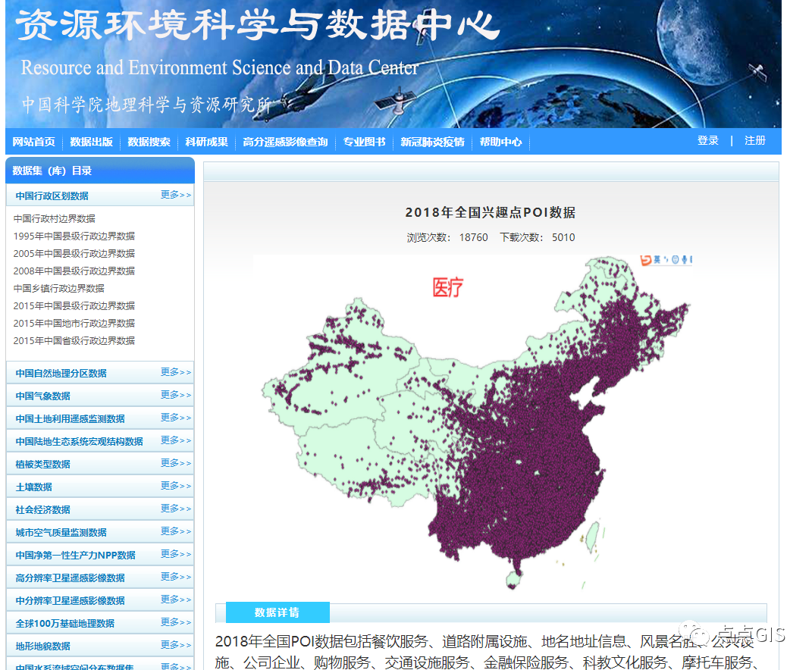
Task: Open the 城市空气质量监测数据 category
Action: coord(61,533)
